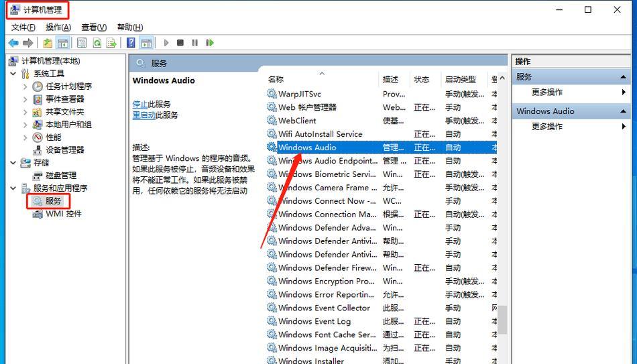Select the 共享文件夹 icon in tree

(x=38, y=112)
